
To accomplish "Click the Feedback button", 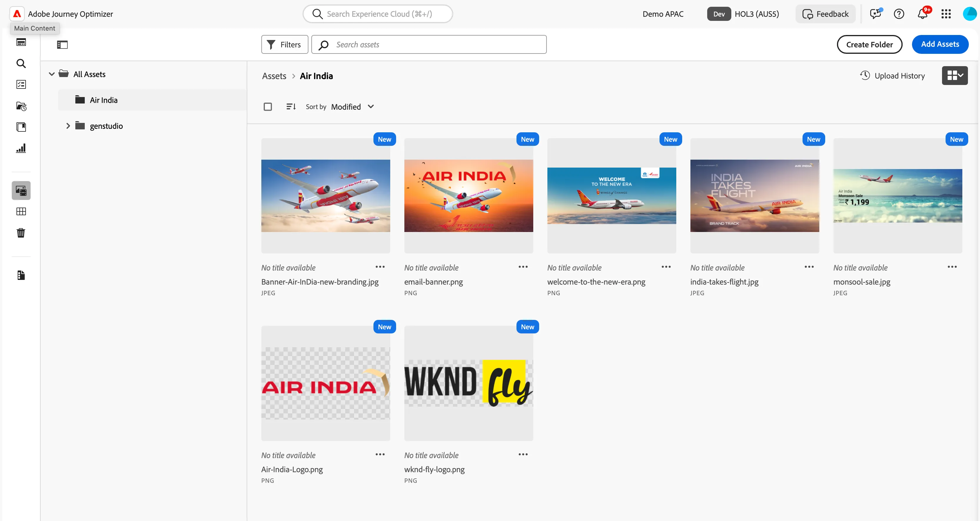I will tap(825, 14).
